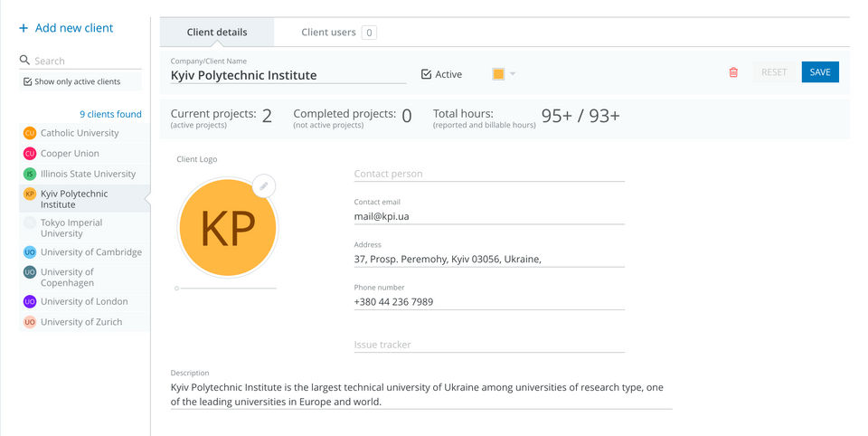Viewport: 868px width, 436px height.
Task: Click the Contact person field
Action: (489, 174)
